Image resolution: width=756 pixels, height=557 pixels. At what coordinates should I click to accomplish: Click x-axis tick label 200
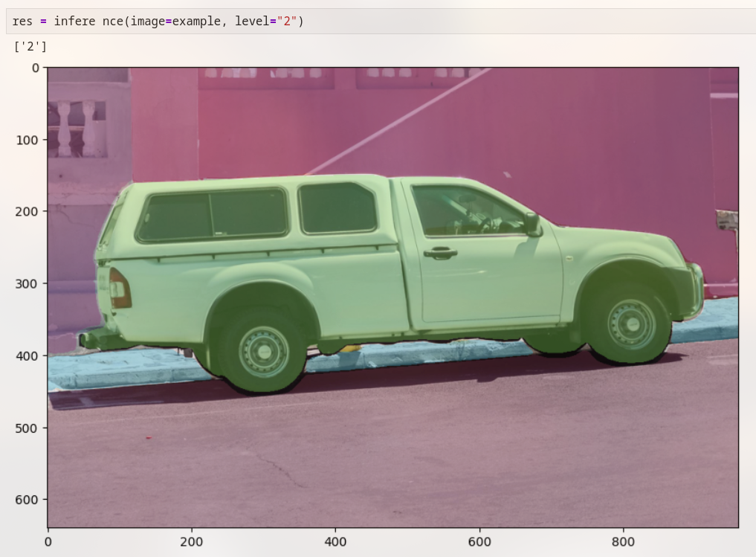click(x=191, y=542)
